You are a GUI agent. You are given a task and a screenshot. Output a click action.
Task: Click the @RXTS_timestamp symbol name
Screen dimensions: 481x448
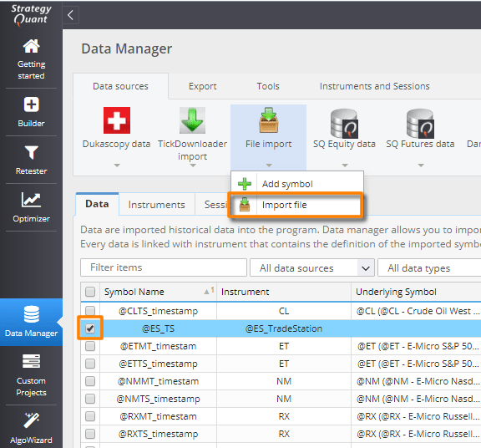pyautogui.click(x=158, y=434)
